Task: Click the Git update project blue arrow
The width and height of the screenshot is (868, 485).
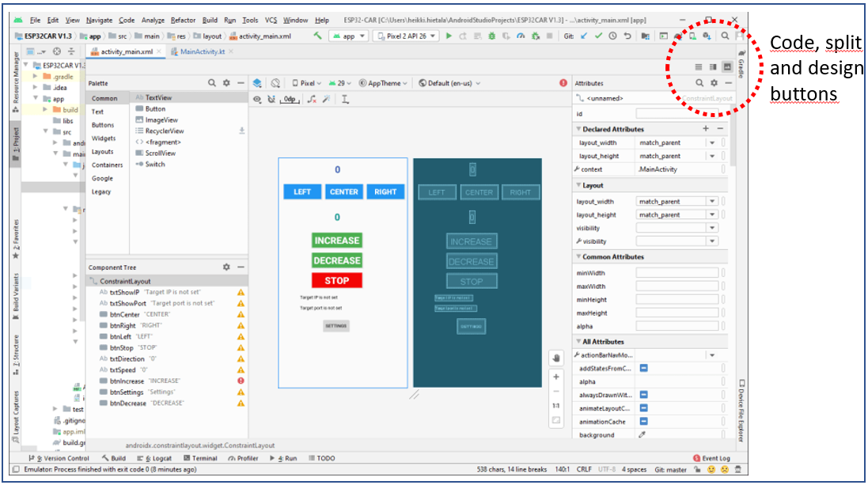Action: pyautogui.click(x=584, y=36)
